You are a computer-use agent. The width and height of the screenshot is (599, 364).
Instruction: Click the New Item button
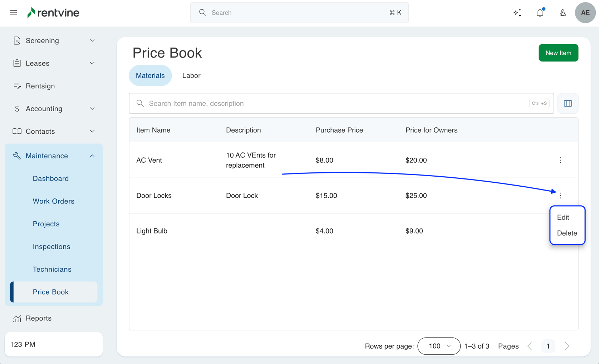click(558, 53)
